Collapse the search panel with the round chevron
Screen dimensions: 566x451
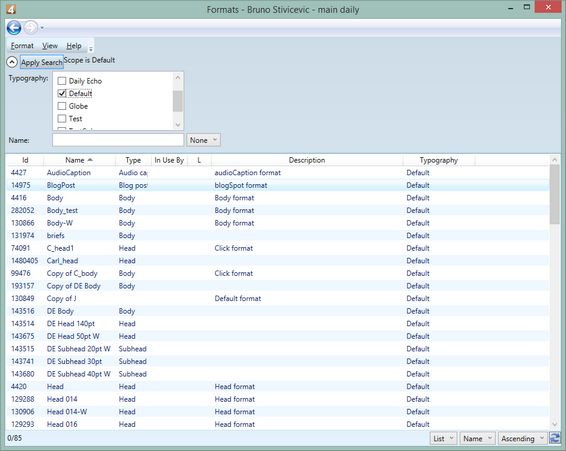12,62
